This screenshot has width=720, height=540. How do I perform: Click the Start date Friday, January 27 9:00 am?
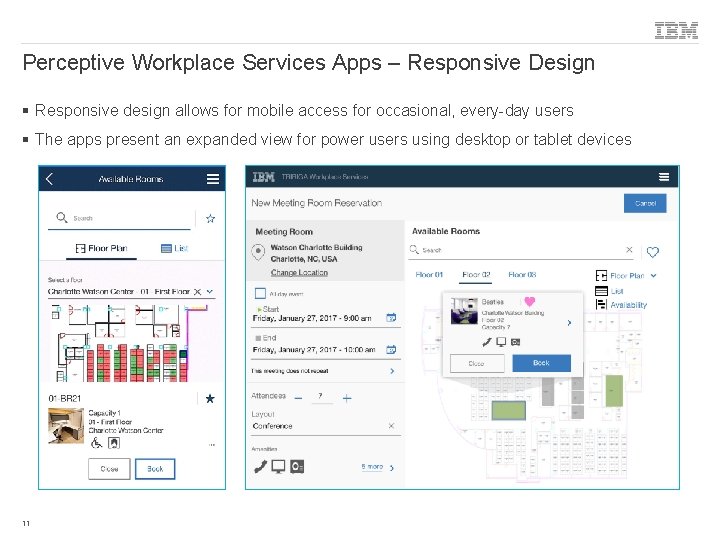[312, 318]
